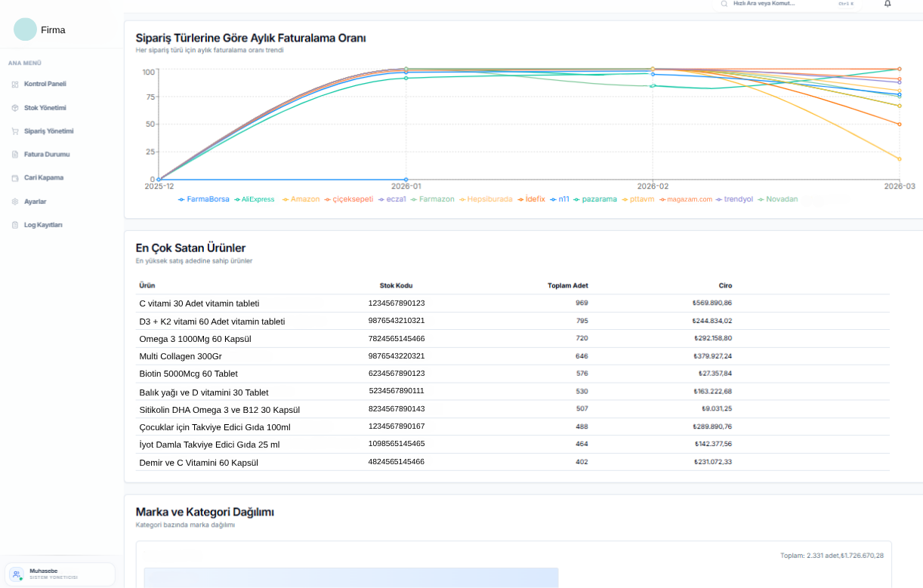Click the Firma logo circle
The image size is (923, 588).
coord(25,29)
